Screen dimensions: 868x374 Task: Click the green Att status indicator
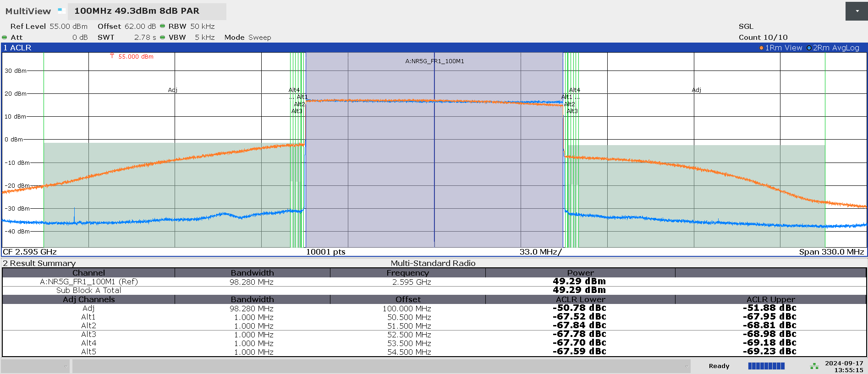pyautogui.click(x=5, y=38)
